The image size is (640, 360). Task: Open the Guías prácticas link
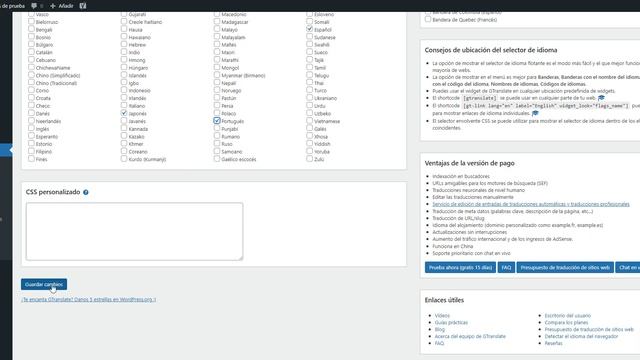click(451, 322)
